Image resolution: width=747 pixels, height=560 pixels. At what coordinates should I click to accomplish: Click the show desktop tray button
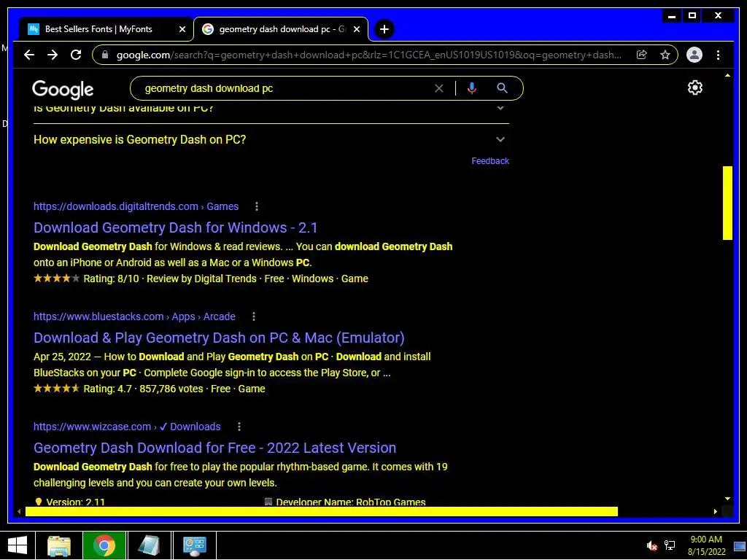click(740, 545)
